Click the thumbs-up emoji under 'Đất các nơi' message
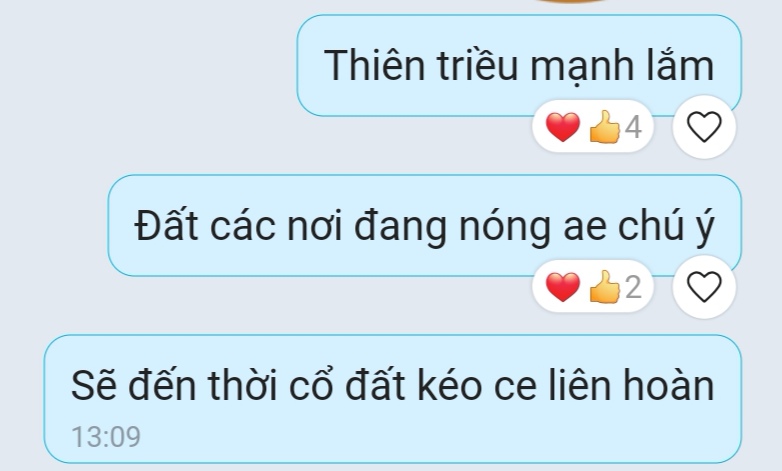 point(604,287)
